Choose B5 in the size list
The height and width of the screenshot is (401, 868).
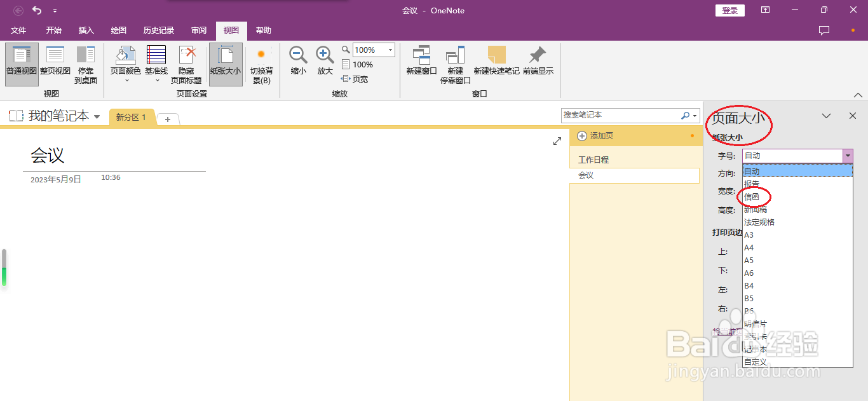(797, 298)
